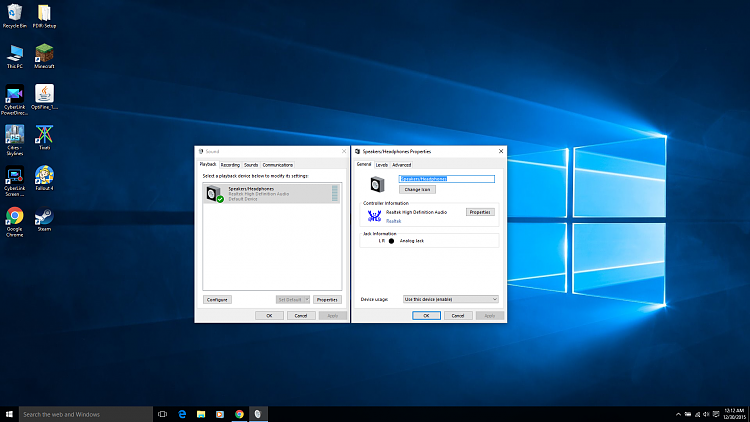Open the Advanced tab in Properties
750x422 pixels.
(402, 165)
